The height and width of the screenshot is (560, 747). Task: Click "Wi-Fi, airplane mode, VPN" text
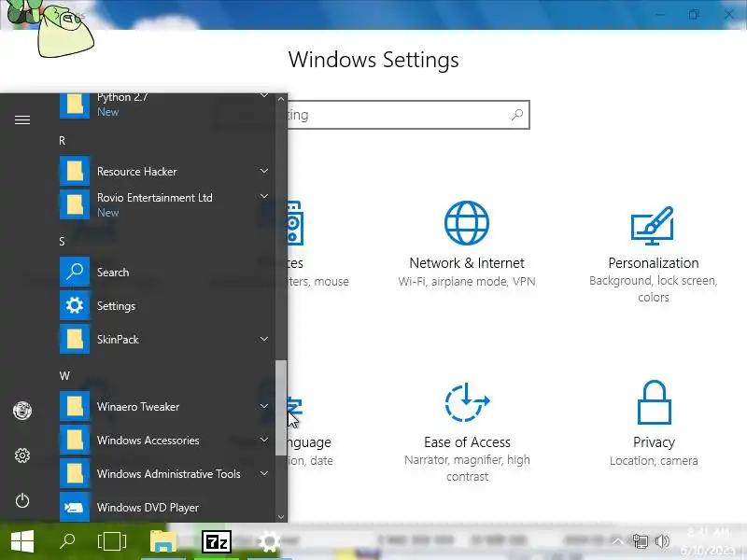click(x=467, y=282)
